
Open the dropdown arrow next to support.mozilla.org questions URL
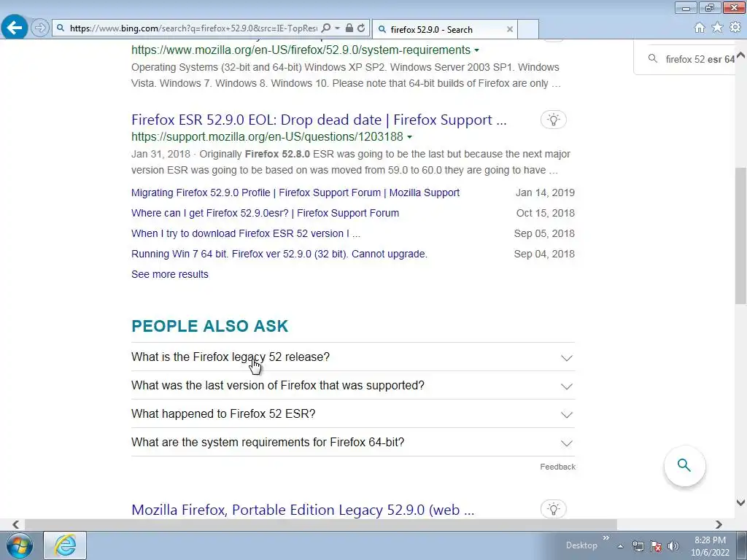pos(410,137)
